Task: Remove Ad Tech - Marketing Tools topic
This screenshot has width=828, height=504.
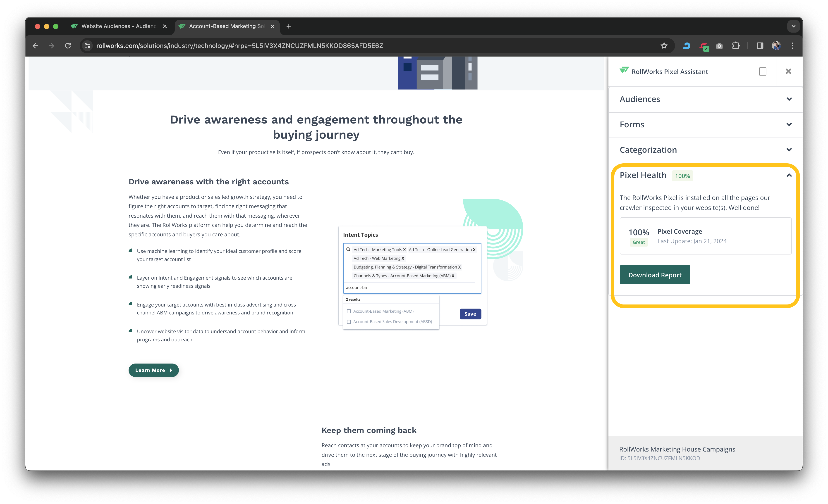Action: coord(404,250)
